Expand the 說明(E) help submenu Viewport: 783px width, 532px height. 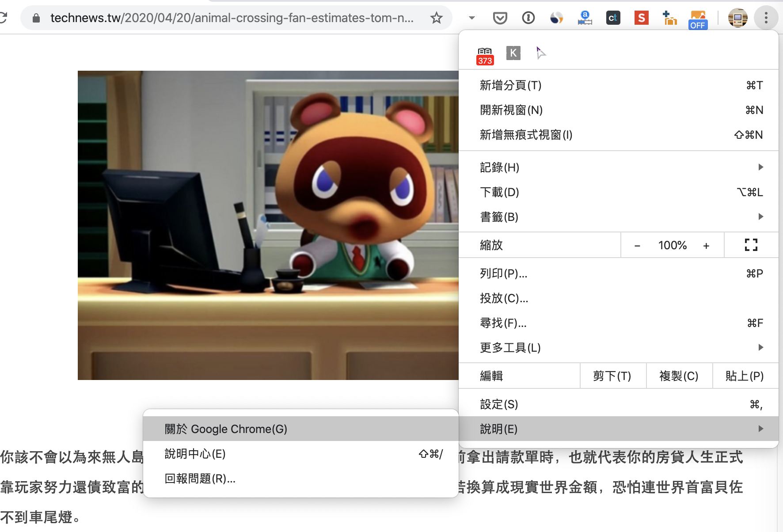[x=619, y=429]
